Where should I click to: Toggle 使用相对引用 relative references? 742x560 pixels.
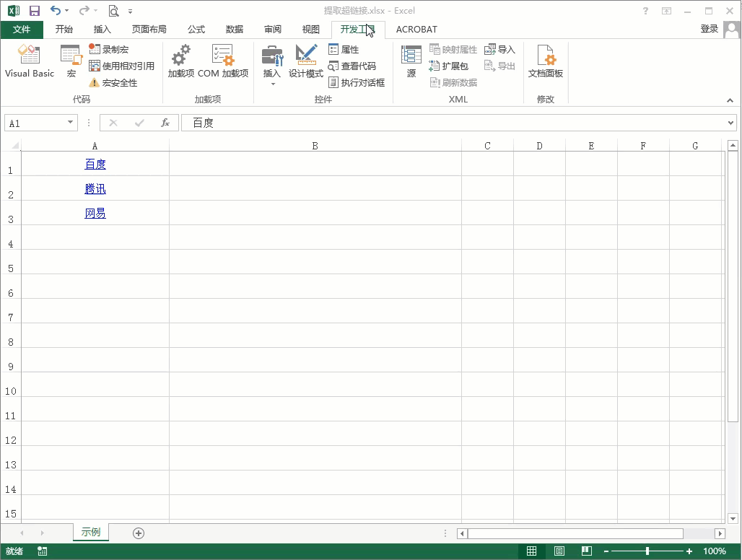coord(121,66)
